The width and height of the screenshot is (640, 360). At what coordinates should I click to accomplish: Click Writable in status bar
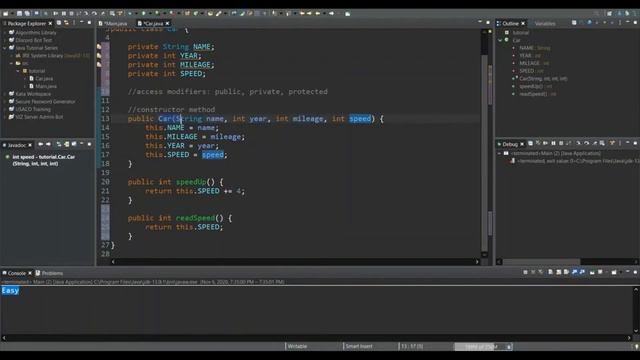coord(297,346)
